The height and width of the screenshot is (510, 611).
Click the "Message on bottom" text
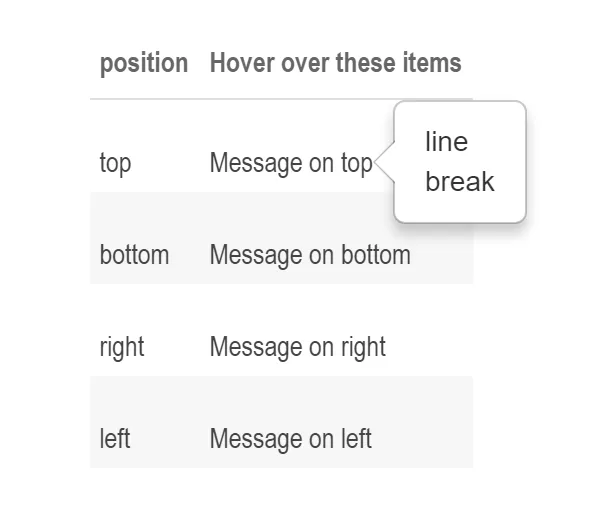click(310, 255)
